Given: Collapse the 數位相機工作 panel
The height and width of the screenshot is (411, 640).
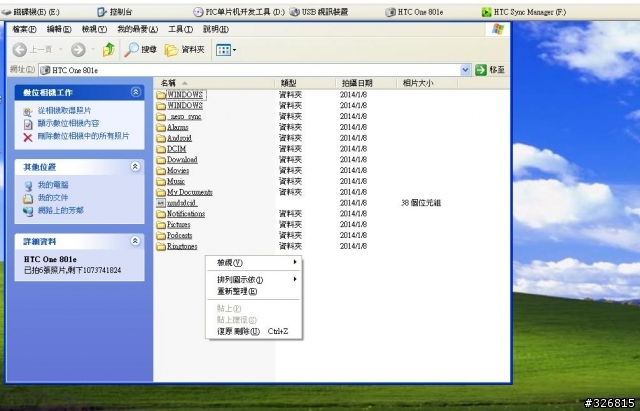Looking at the screenshot, I should (136, 92).
